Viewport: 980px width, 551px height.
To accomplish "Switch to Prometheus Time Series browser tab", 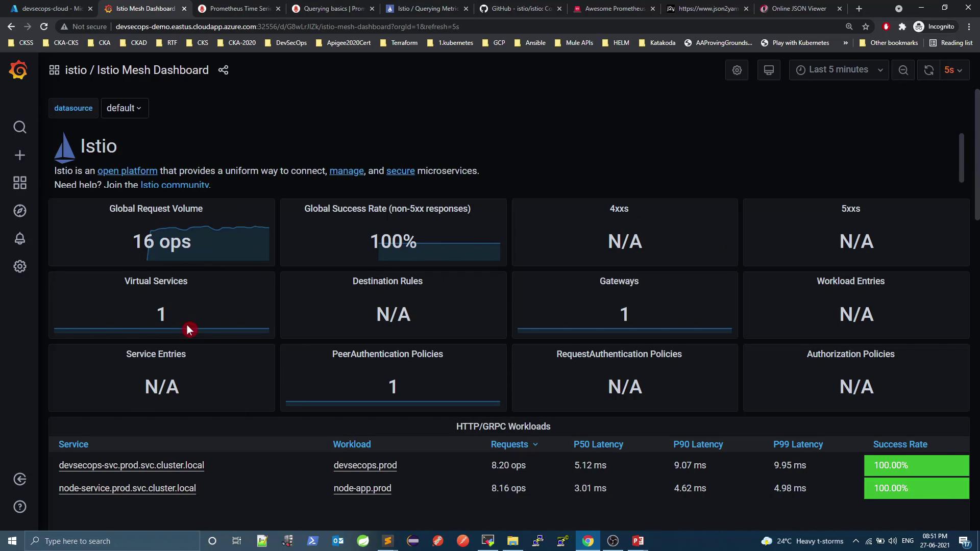I will pyautogui.click(x=239, y=9).
